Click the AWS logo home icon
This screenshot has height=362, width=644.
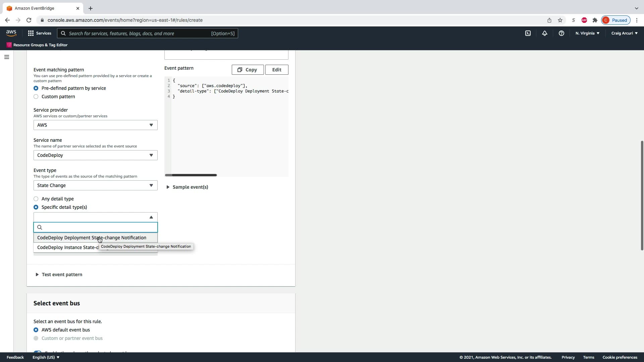point(11,33)
